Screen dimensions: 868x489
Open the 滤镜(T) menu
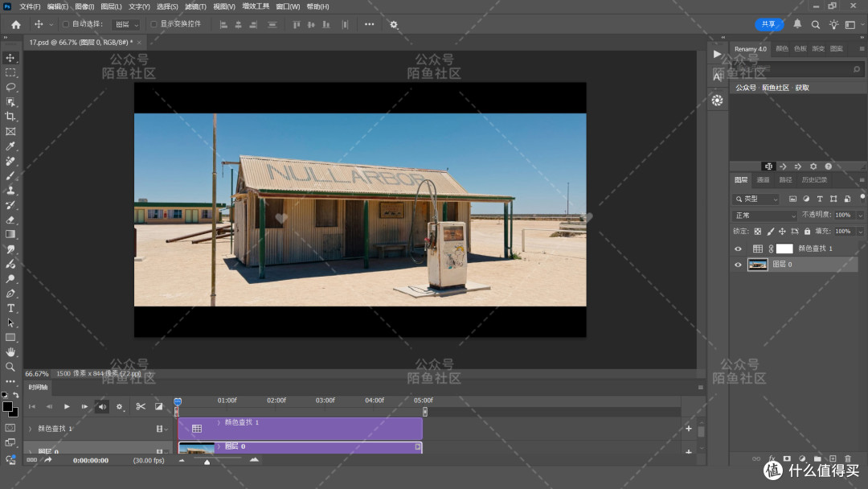tap(195, 6)
